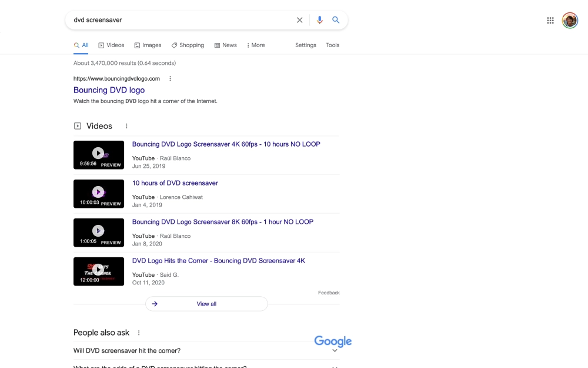588x368 pixels.
Task: Play the 1:00:05 video thumbnail preview
Action: point(99,233)
